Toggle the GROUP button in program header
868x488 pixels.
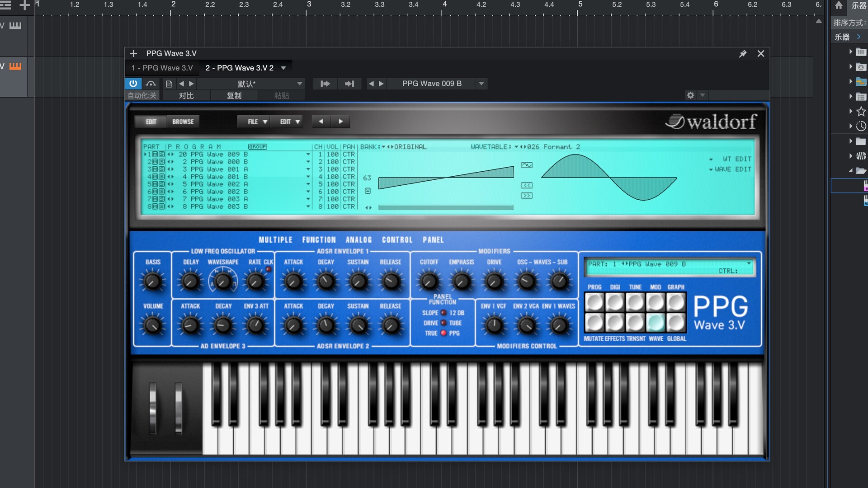(x=258, y=147)
